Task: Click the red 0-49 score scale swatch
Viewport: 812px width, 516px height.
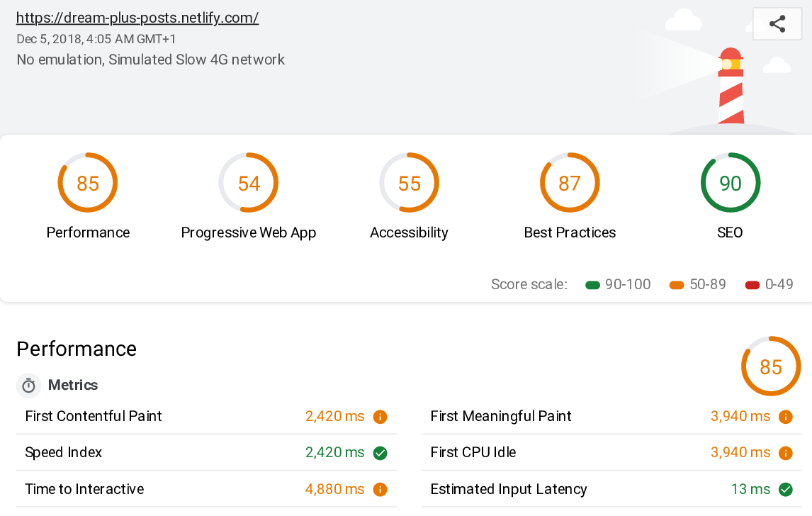Action: (752, 285)
